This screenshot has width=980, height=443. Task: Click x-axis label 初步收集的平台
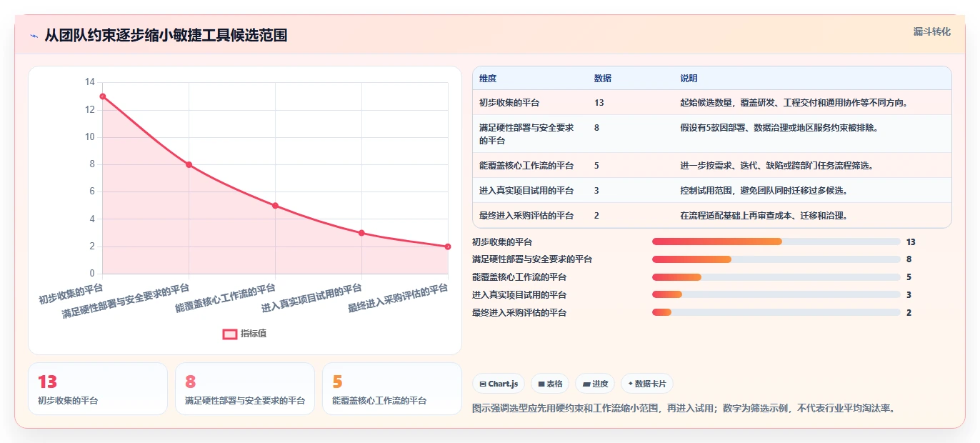point(71,294)
